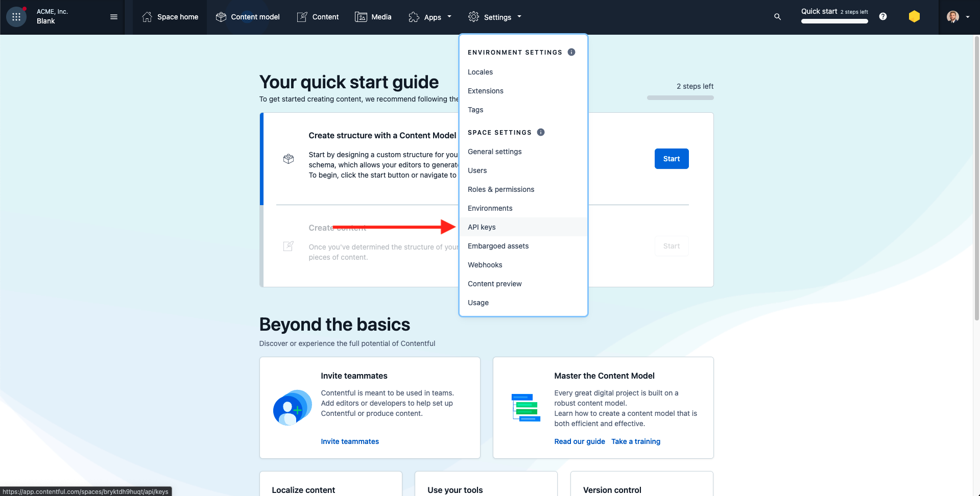Screen dimensions: 980x496
Task: Open Usage settings
Action: tap(523, 303)
